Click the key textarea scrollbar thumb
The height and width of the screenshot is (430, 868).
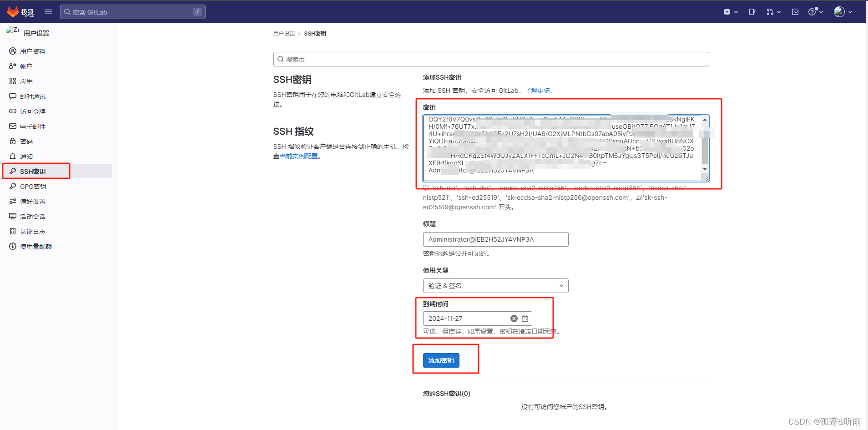[705, 150]
